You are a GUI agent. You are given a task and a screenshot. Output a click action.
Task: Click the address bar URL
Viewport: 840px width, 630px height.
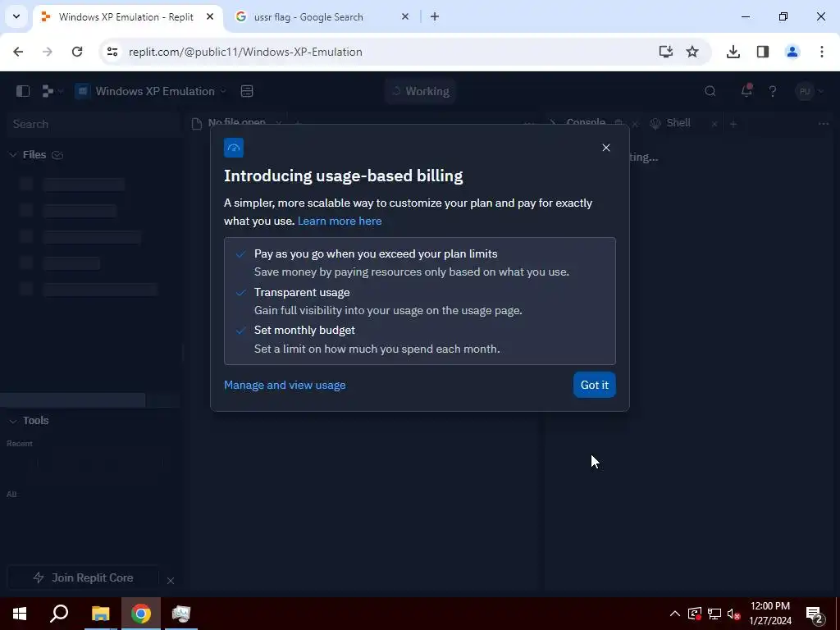point(245,52)
